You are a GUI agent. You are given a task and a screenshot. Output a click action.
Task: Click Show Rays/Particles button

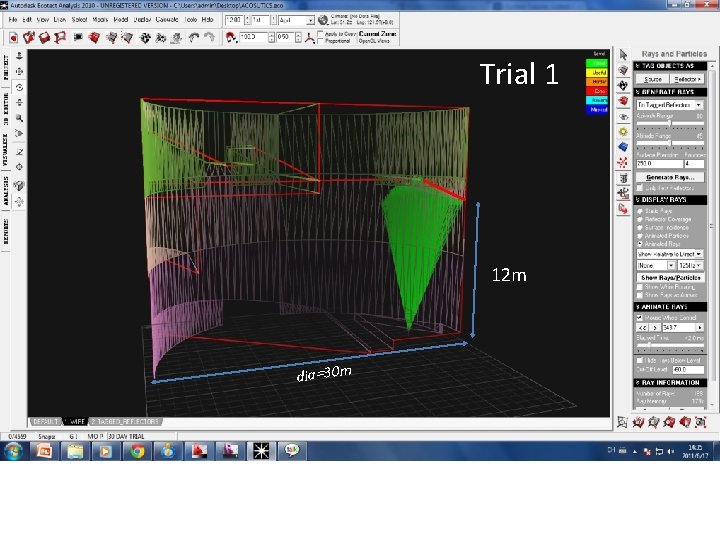670,277
